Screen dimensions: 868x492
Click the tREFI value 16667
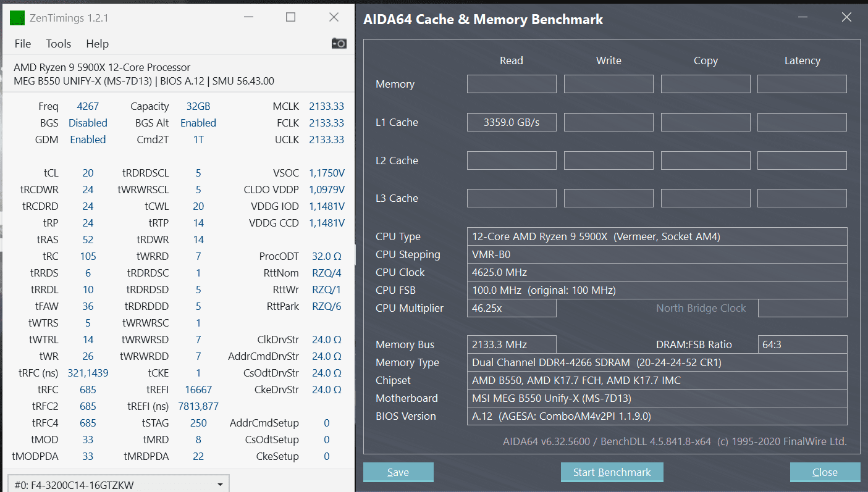(x=198, y=390)
